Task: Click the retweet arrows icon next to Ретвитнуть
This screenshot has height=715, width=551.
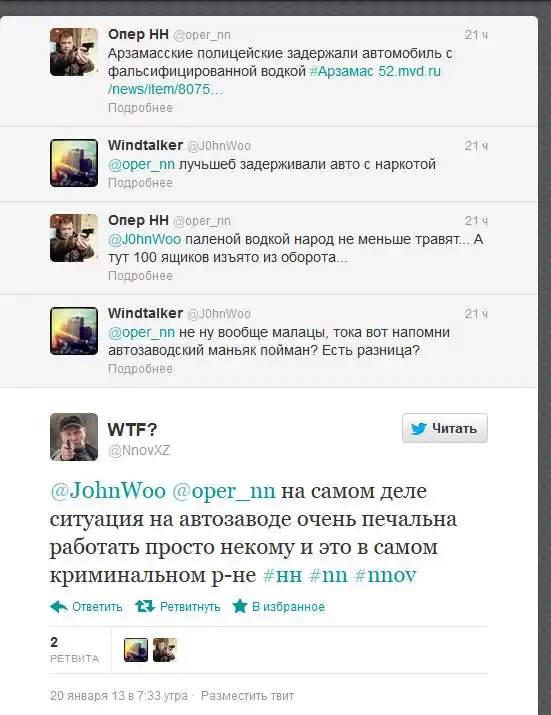Action: pyautogui.click(x=145, y=606)
